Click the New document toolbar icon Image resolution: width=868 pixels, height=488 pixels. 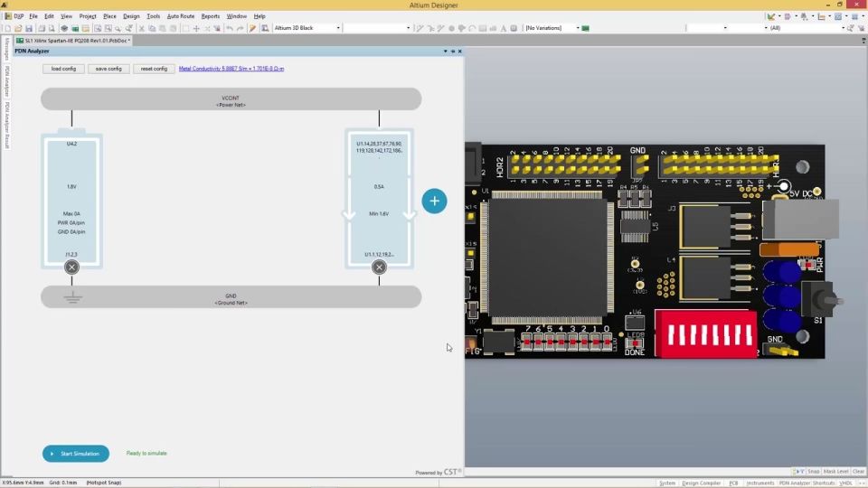coord(8,28)
